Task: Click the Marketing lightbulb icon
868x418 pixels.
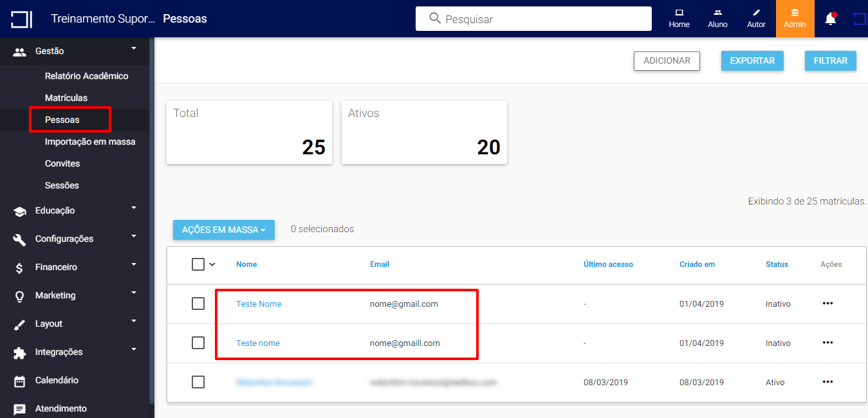Action: (x=19, y=296)
